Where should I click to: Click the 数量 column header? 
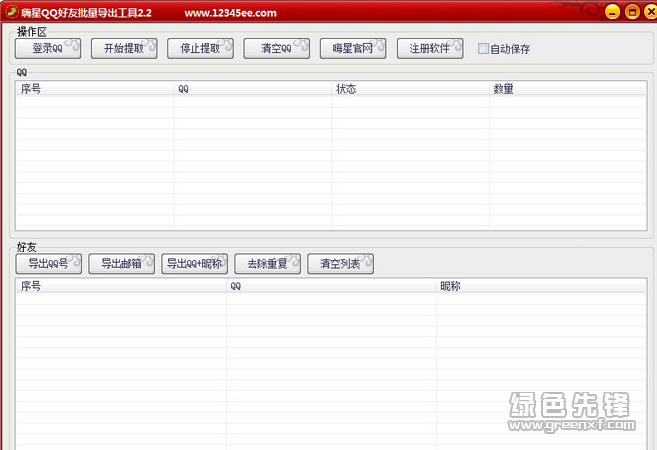point(568,89)
